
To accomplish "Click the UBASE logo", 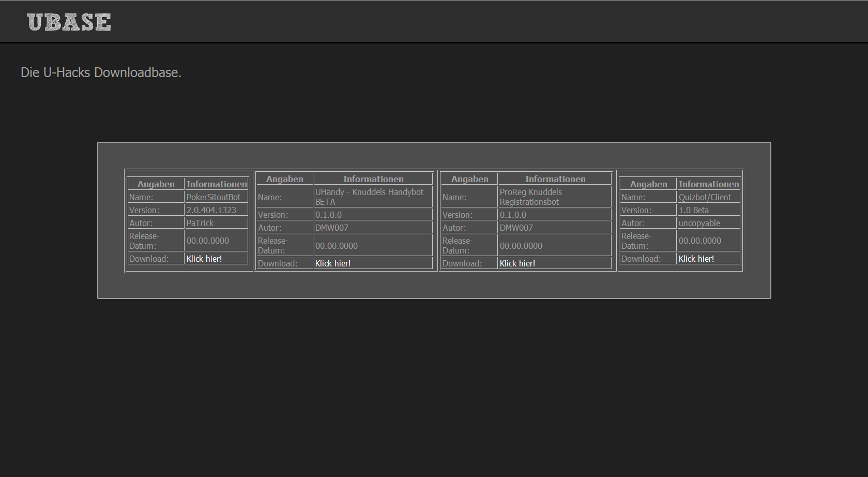I will pyautogui.click(x=69, y=22).
